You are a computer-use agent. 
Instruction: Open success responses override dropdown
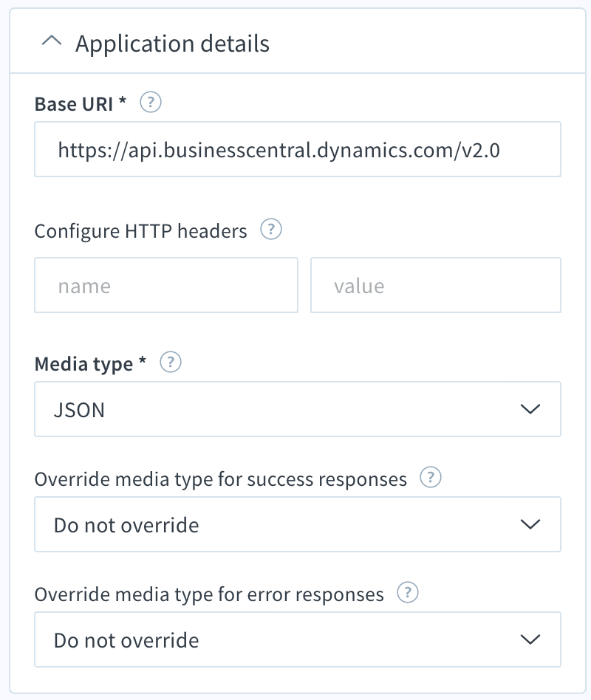click(298, 524)
